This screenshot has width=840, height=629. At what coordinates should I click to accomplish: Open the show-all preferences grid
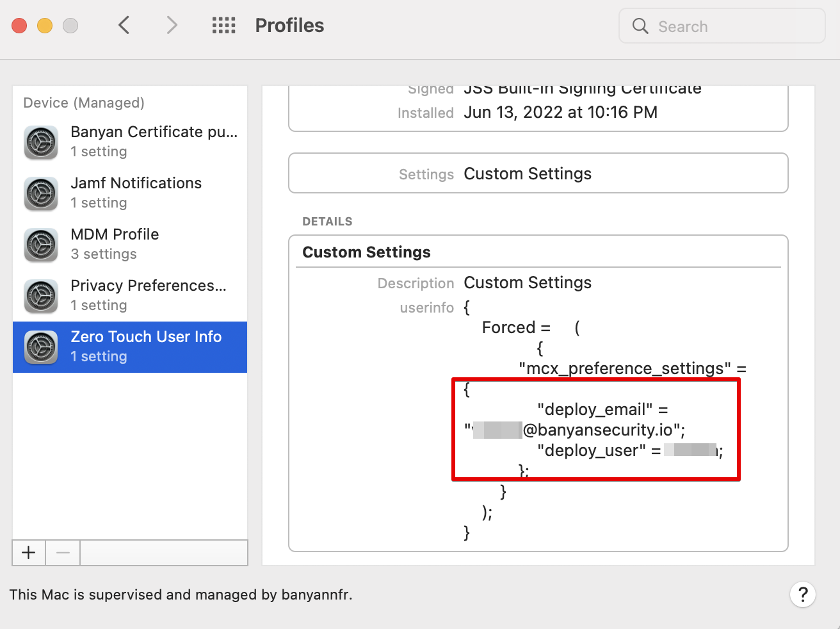click(x=223, y=26)
